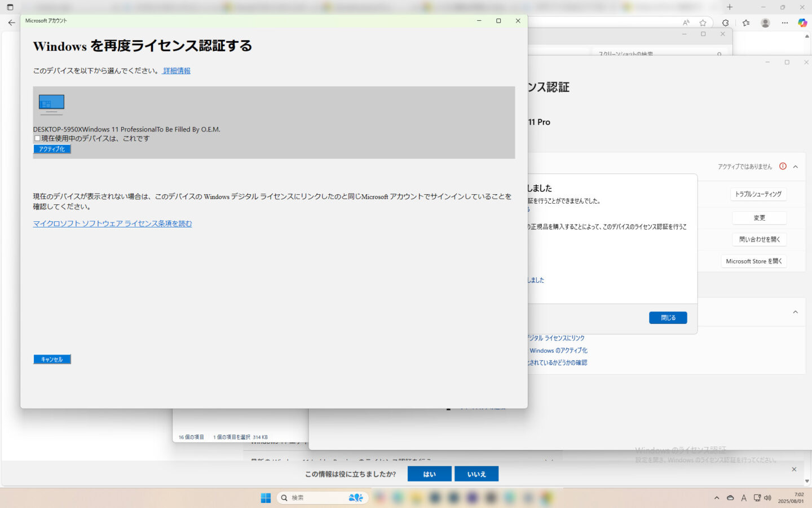
Task: Open the browser tab actions menu icon
Action: [x=10, y=7]
